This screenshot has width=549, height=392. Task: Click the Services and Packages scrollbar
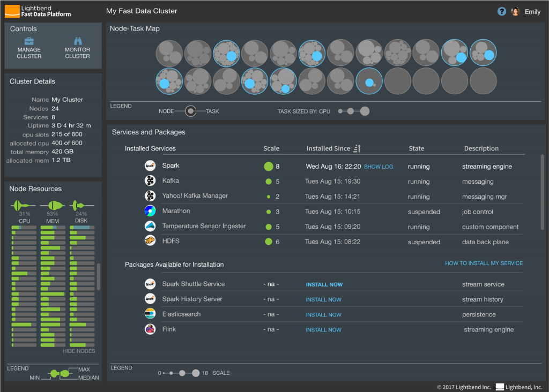point(543,192)
